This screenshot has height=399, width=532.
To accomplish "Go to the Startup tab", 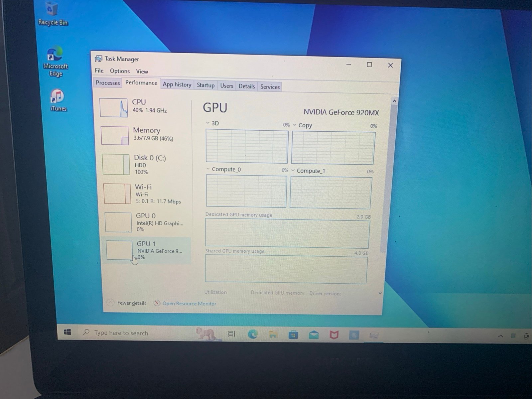I will pyautogui.click(x=205, y=85).
